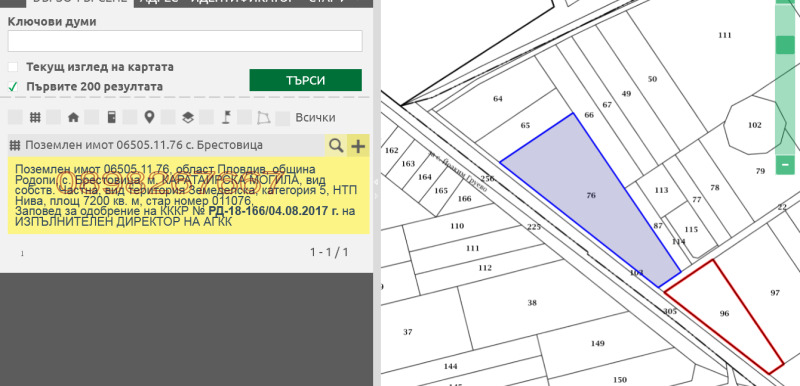
Task: Collapse the side panel using the divider handle
Action: [377, 182]
